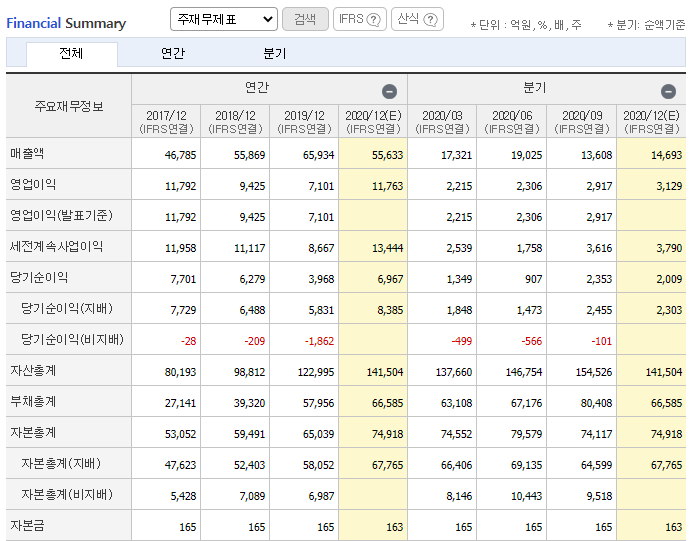Select the 자본총계(비지배) row label
The image size is (690, 541).
(67, 494)
